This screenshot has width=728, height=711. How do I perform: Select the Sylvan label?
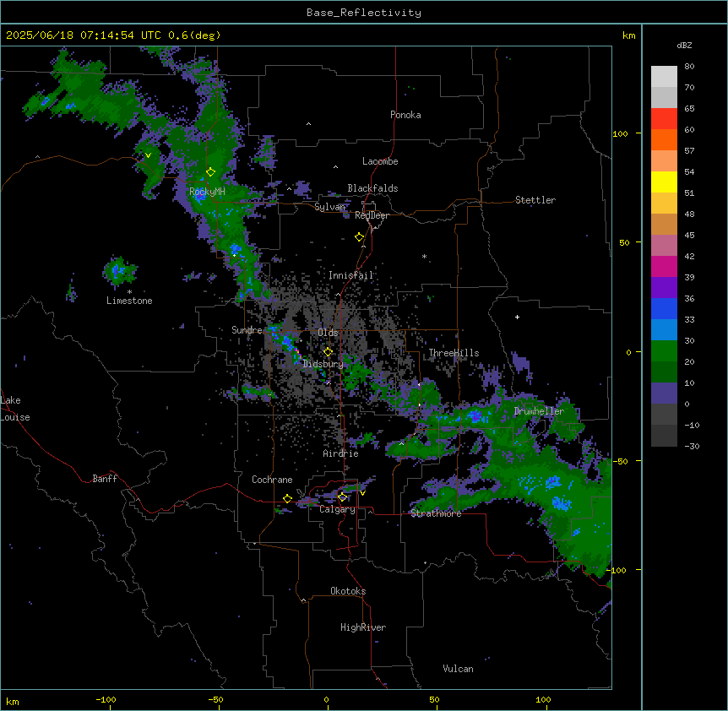329,207
